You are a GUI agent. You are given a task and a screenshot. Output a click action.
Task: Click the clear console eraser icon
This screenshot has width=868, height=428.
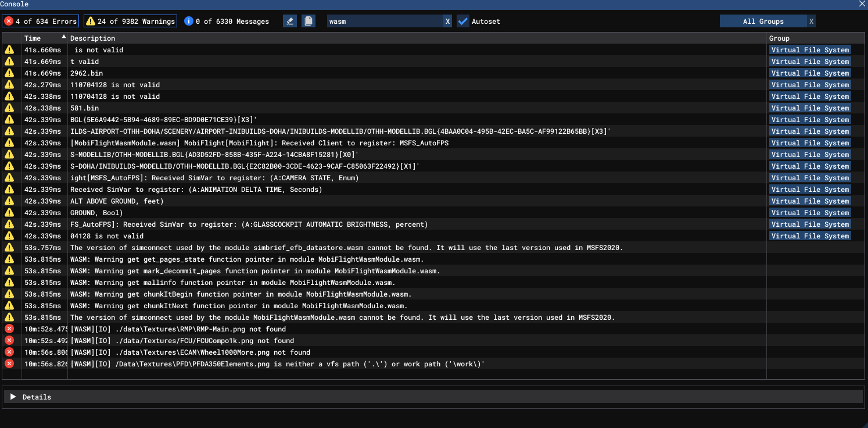[x=289, y=22]
